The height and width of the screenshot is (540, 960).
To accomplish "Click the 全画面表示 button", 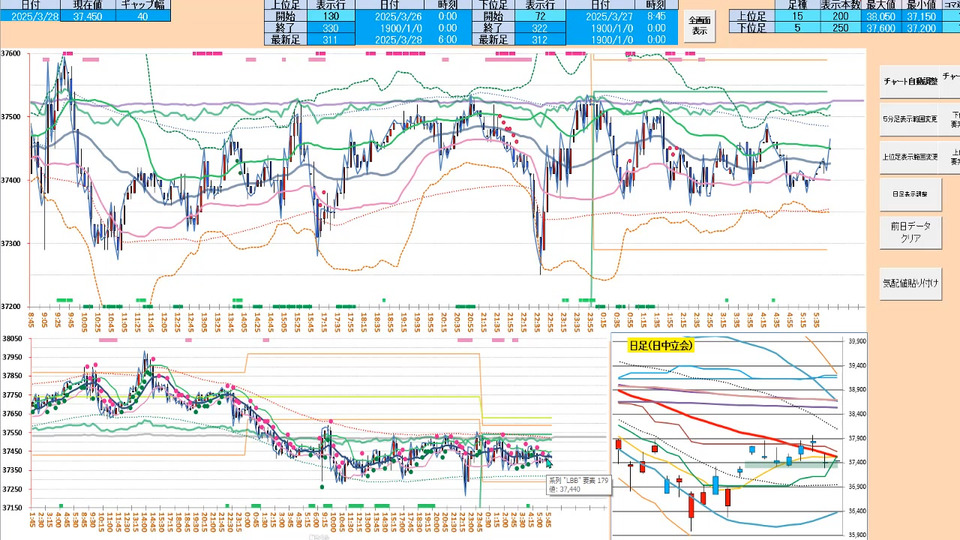I will [x=699, y=26].
